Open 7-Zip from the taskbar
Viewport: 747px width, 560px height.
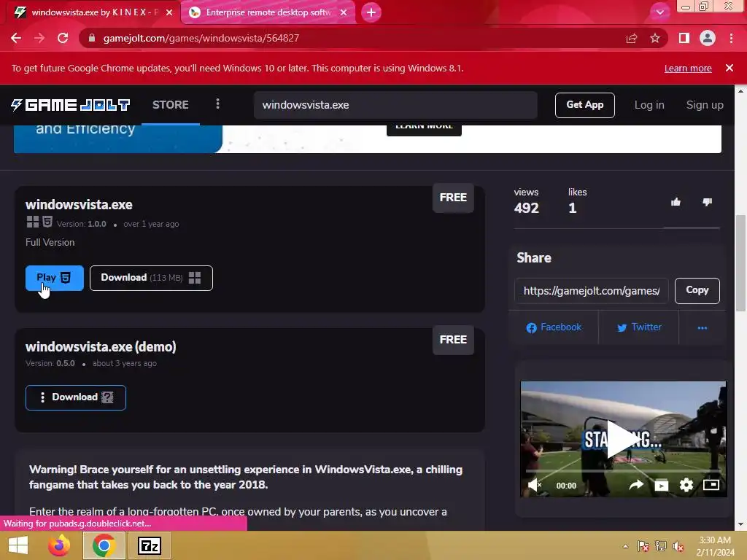(x=149, y=545)
